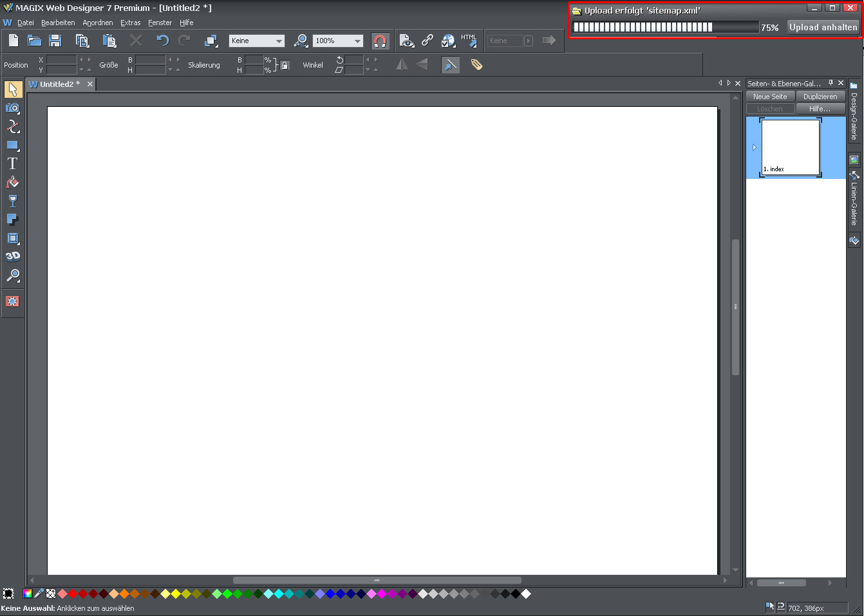Screen dimensions: 864x616
Task: Toggle the aspect ratio lock icon
Action: (x=285, y=65)
